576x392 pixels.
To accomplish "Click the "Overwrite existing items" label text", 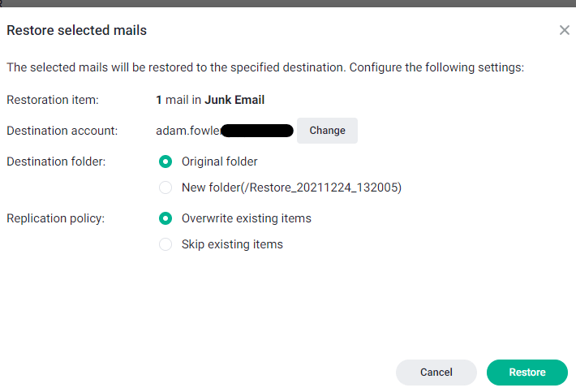I will [x=247, y=218].
